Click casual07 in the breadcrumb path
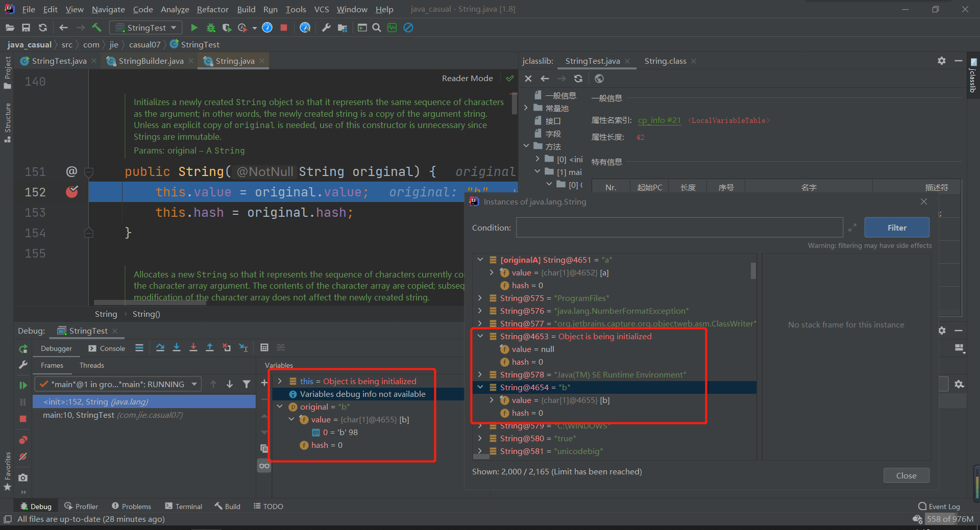 click(144, 44)
